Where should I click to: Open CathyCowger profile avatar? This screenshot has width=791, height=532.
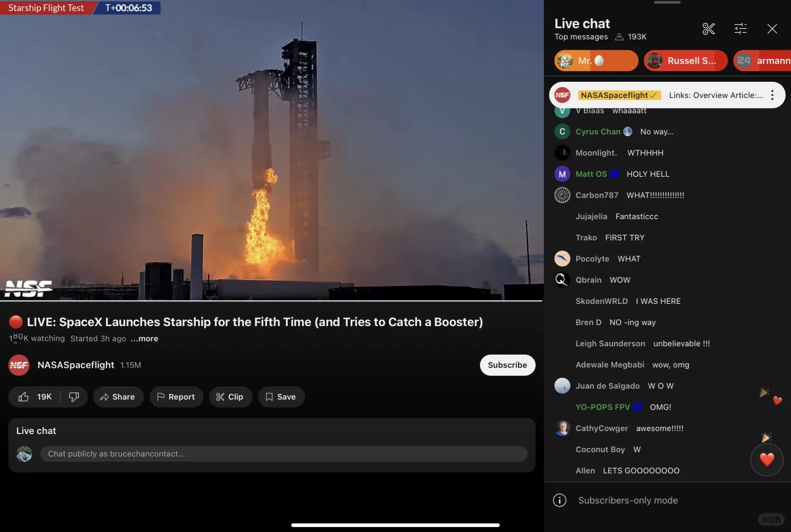pos(562,428)
